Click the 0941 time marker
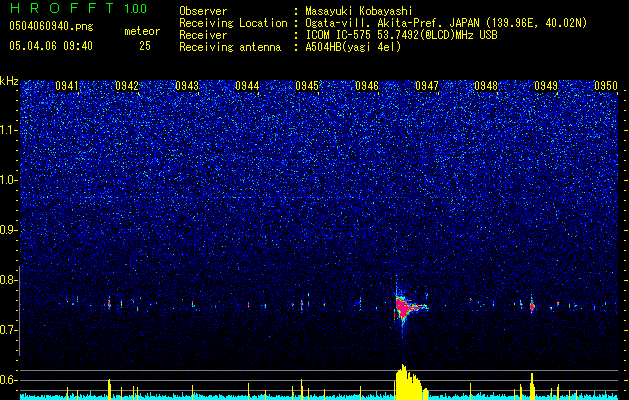 click(67, 86)
